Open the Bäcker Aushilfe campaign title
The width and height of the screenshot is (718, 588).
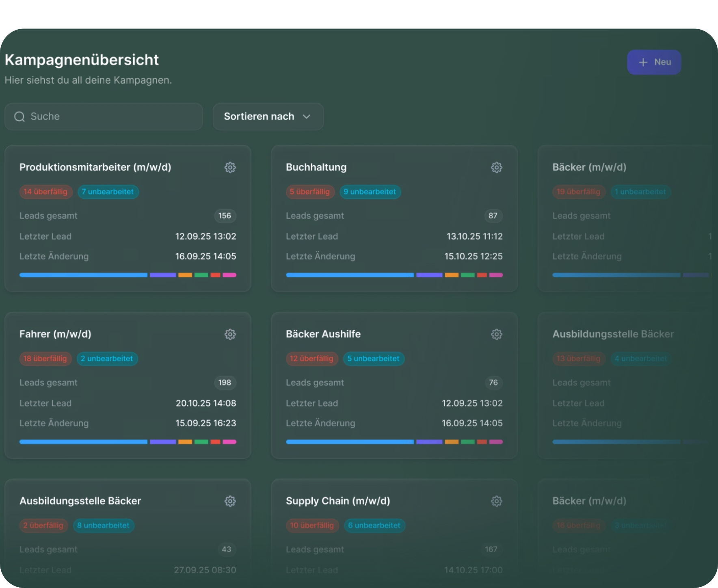(x=323, y=334)
